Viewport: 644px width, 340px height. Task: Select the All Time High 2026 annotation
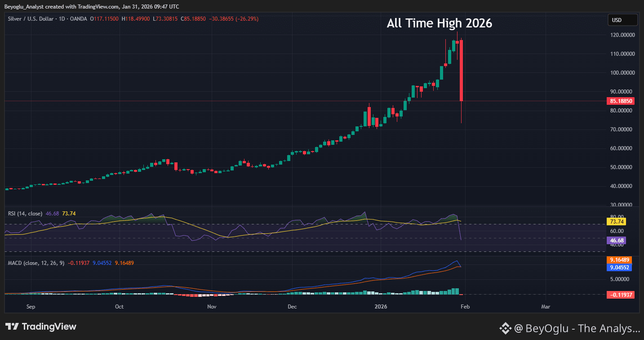[x=440, y=23]
